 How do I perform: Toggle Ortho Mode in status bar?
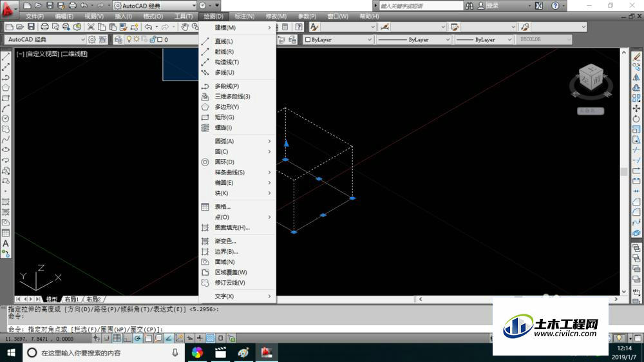[127, 339]
